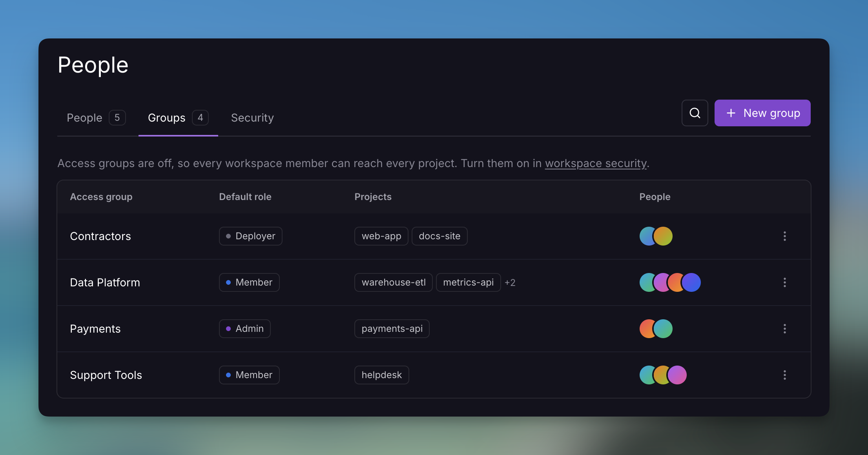Screen dimensions: 868x455
Task: Click the metrics-api project tag
Action: click(x=469, y=282)
